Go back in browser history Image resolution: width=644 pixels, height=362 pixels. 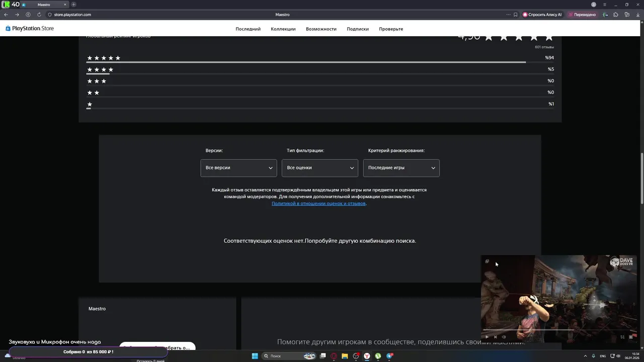[x=6, y=15]
